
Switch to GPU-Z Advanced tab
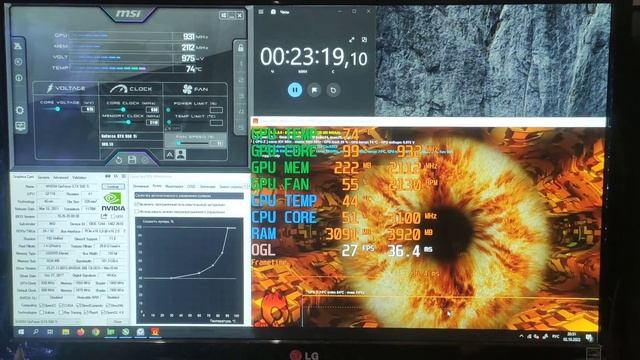click(61, 178)
